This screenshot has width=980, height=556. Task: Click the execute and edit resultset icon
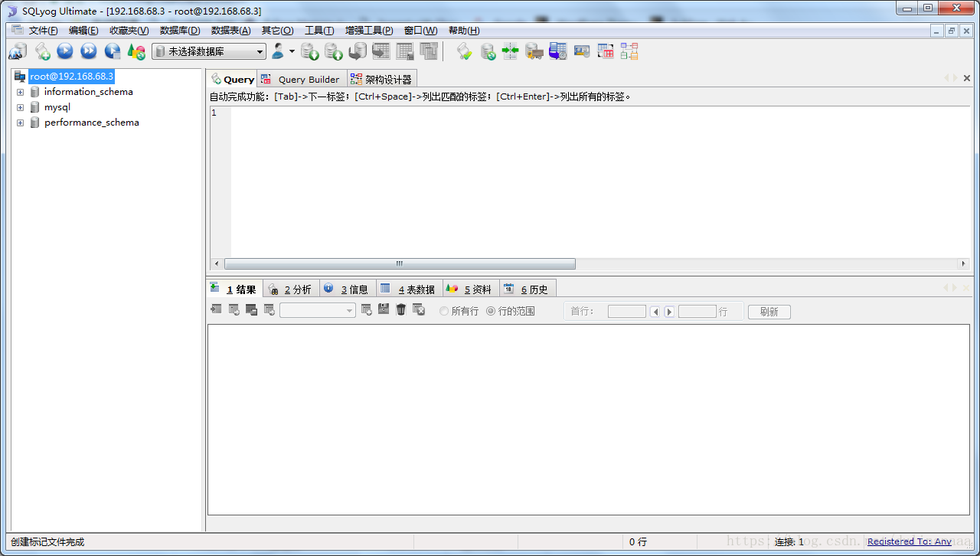113,51
